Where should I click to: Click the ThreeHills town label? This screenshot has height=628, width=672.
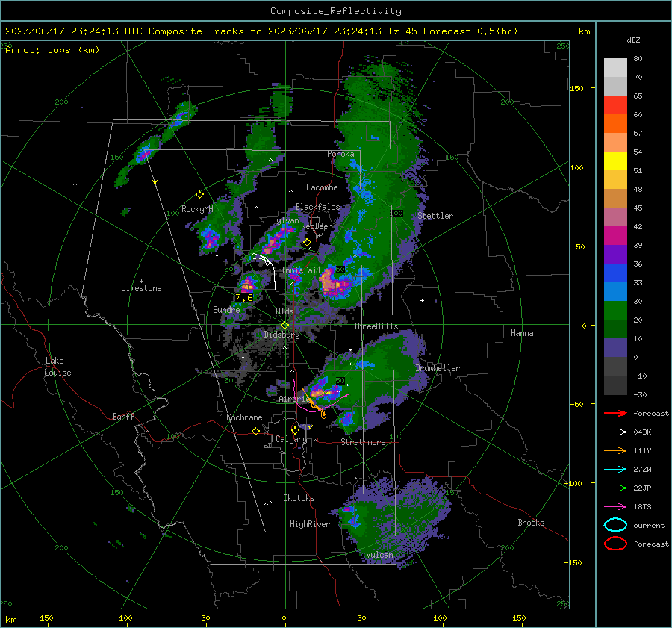[376, 326]
